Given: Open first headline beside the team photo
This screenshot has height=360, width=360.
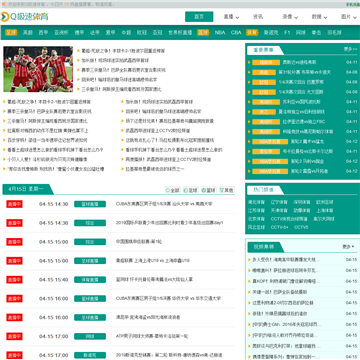Looking at the screenshot, I should [x=123, y=51].
